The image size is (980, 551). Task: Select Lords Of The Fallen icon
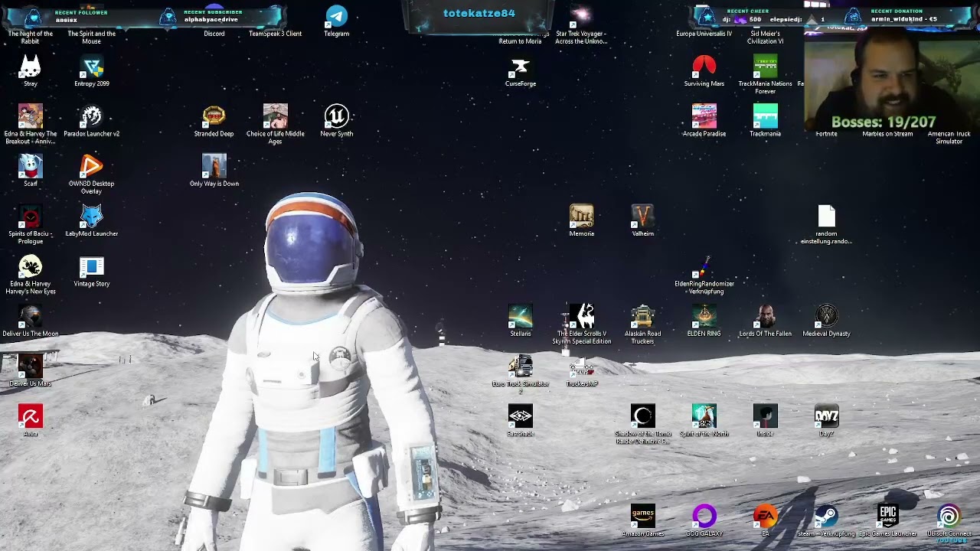click(x=766, y=316)
